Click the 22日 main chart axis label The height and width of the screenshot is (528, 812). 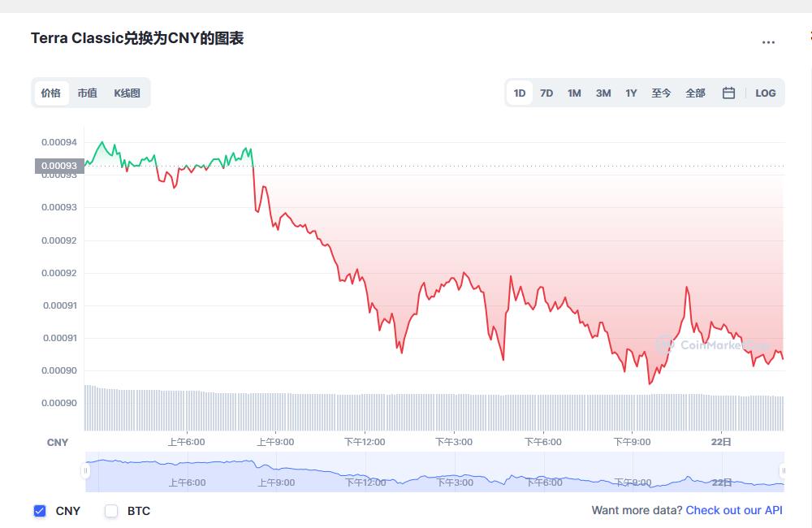click(x=721, y=442)
